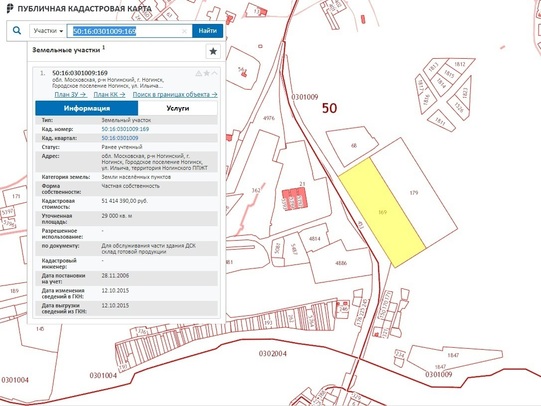Click the magnifier search icon
541x406 pixels.
coord(17,31)
